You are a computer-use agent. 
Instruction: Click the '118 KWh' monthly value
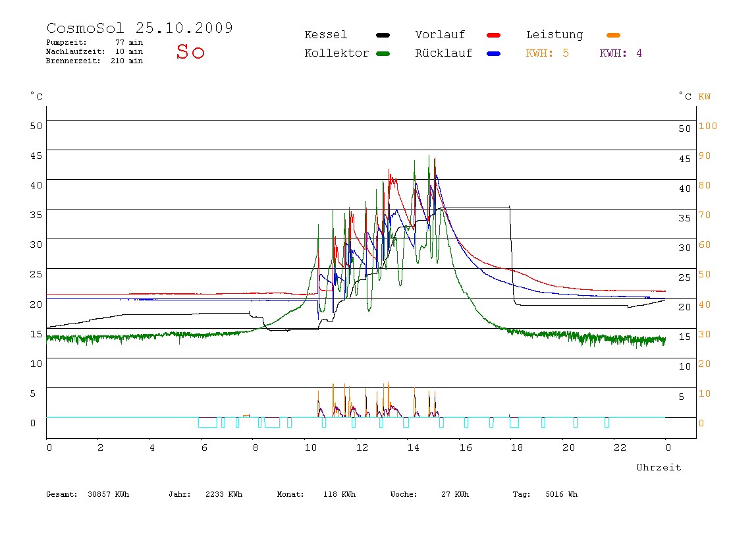[x=339, y=494]
